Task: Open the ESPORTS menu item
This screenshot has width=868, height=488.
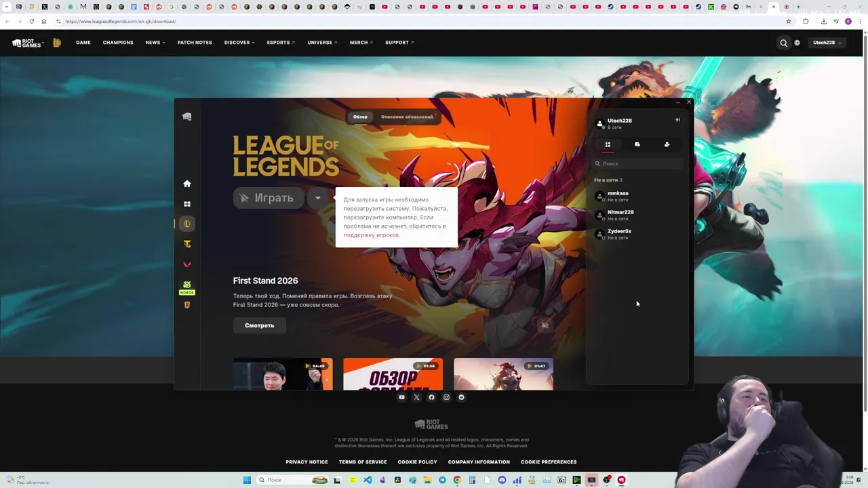Action: (x=281, y=43)
